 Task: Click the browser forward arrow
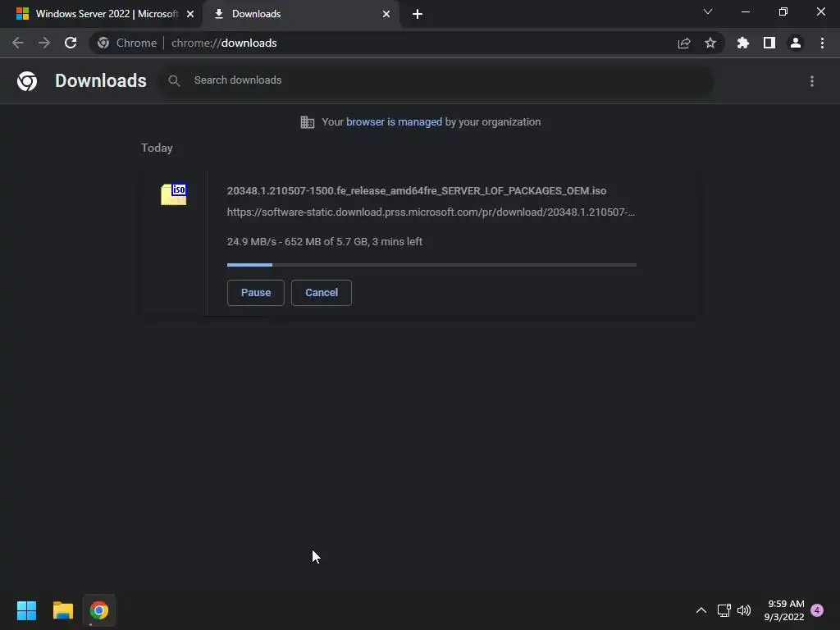click(x=44, y=43)
